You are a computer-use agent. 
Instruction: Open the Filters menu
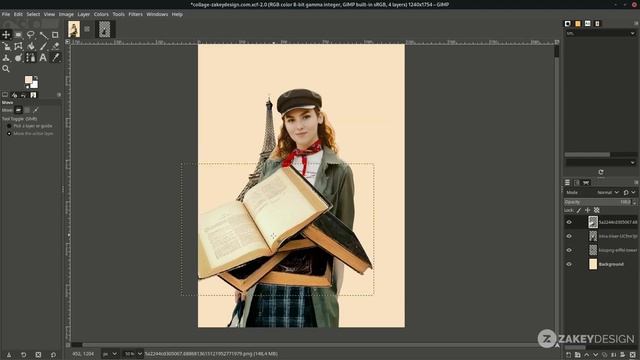click(136, 14)
